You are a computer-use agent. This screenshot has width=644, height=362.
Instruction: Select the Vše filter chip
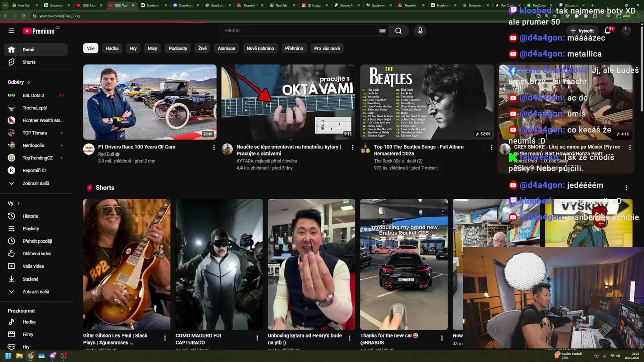pos(91,48)
